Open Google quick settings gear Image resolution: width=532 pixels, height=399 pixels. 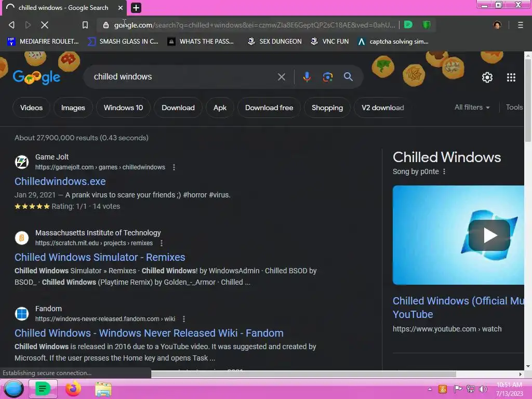pos(487,77)
